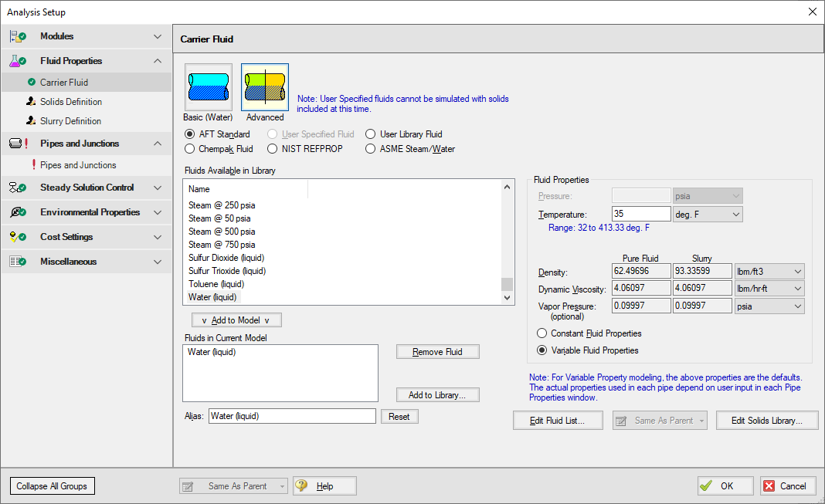Open the temperature units dropdown
This screenshot has height=504, width=825.
click(707, 213)
